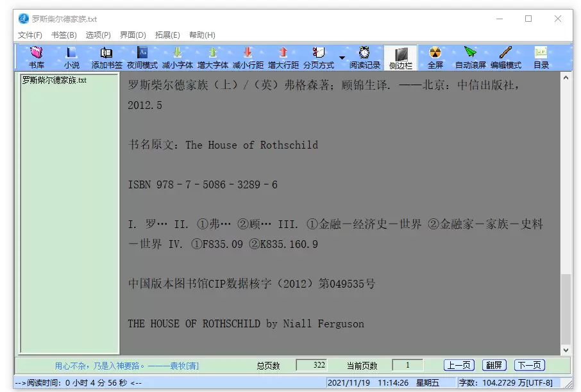This screenshot has width=581, height=392.
Task: Click the line THE HOUSE OF ROTHSCHILD by Niall Ferguson
Action: click(x=246, y=323)
